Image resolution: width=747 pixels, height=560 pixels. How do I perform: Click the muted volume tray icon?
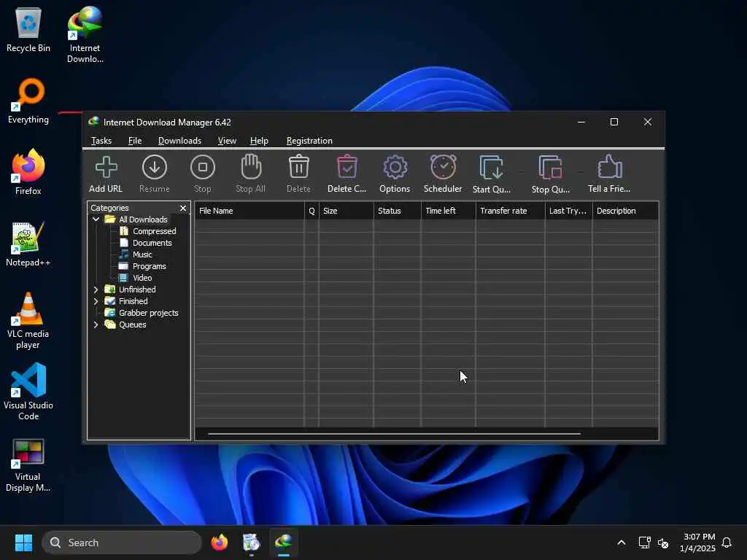662,542
